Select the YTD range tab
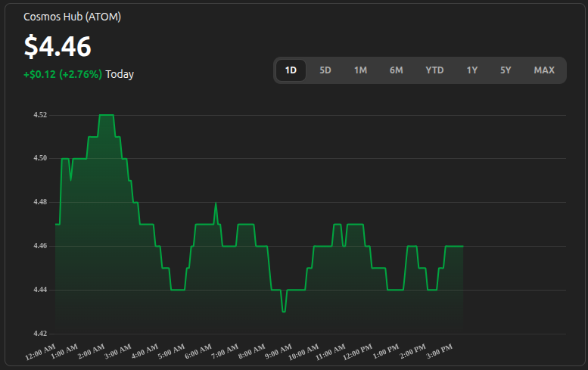This screenshot has width=588, height=370. coord(434,70)
